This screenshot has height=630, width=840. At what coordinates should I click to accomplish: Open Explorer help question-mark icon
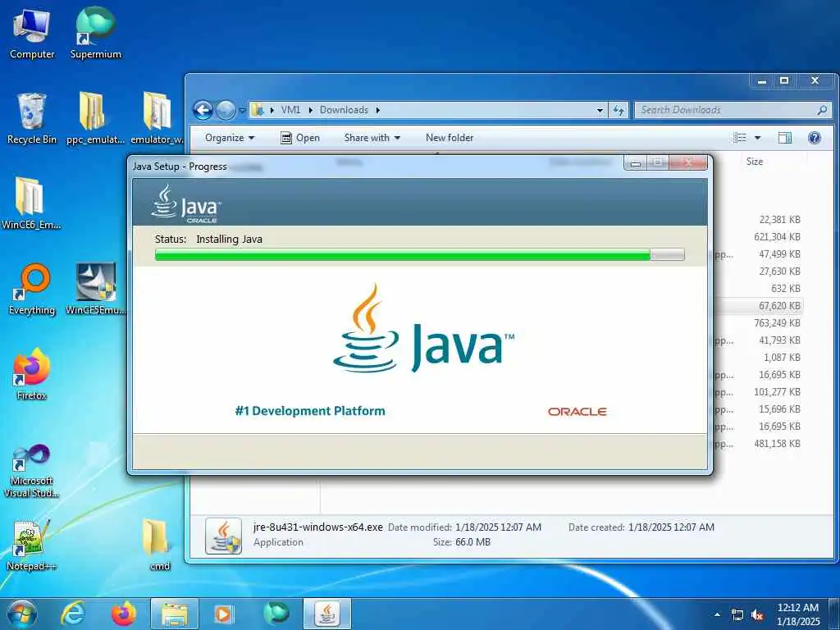point(815,138)
